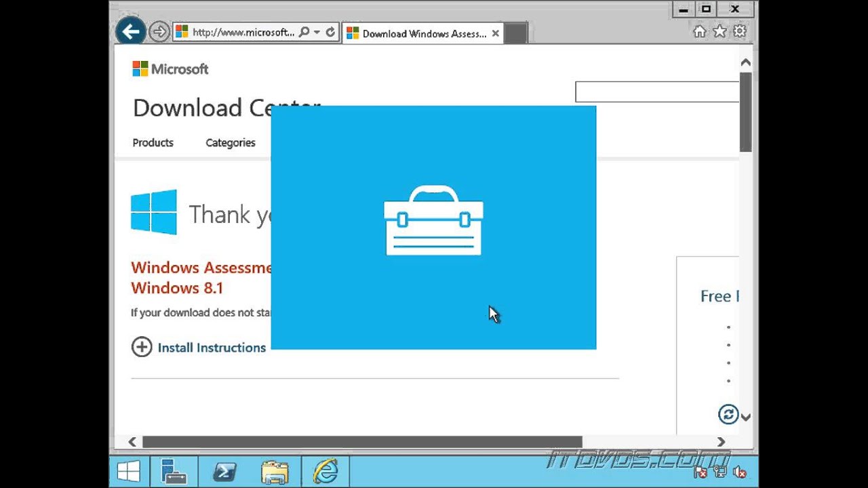The height and width of the screenshot is (488, 868).
Task: Open Favorites with the star icon
Action: pyautogui.click(x=720, y=32)
